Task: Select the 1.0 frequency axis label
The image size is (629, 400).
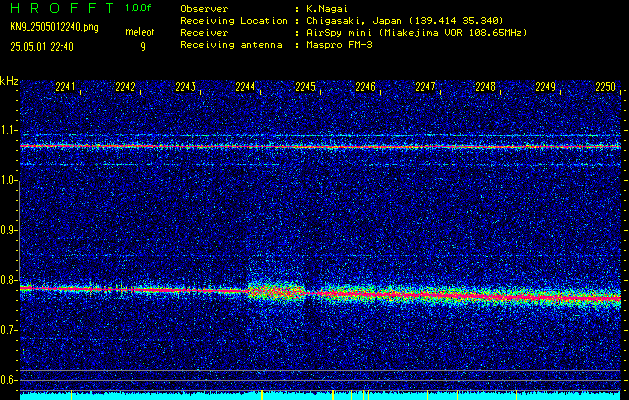Action: tap(9, 180)
